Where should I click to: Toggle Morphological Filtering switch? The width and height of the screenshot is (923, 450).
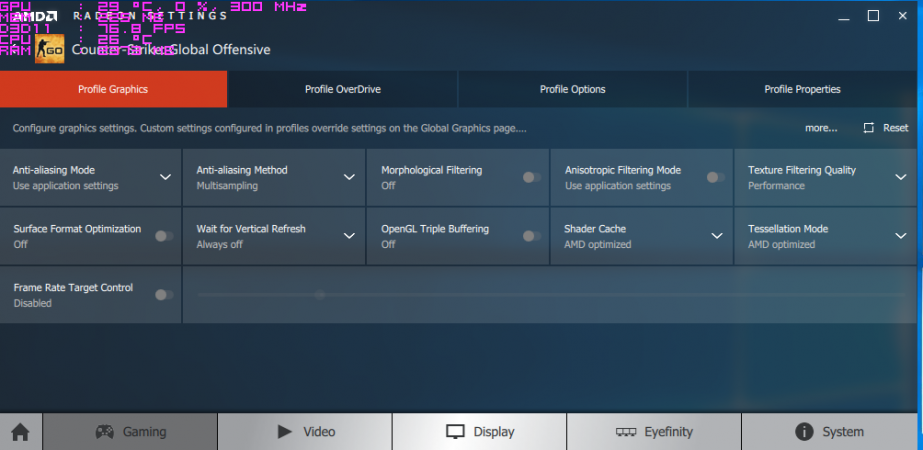point(532,177)
